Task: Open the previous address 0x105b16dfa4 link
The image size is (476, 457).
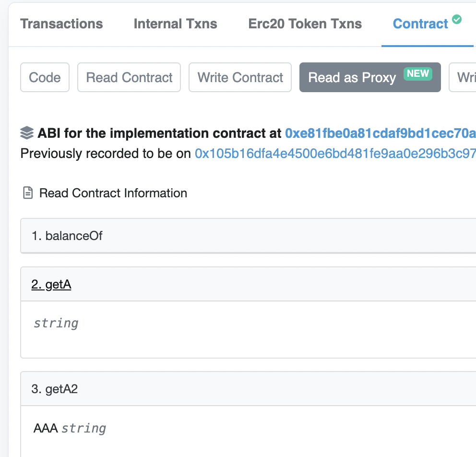Action: pos(335,153)
